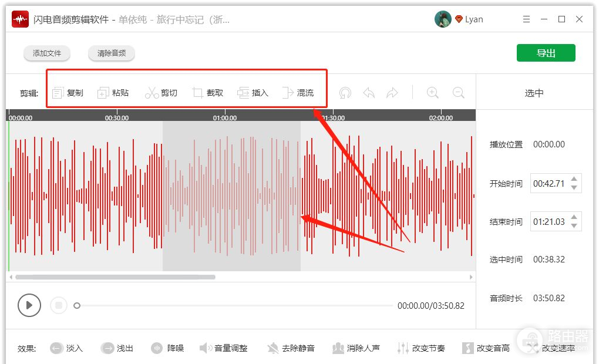This screenshot has width=599, height=364.
Task: Click the stop playback button
Action: (x=59, y=305)
